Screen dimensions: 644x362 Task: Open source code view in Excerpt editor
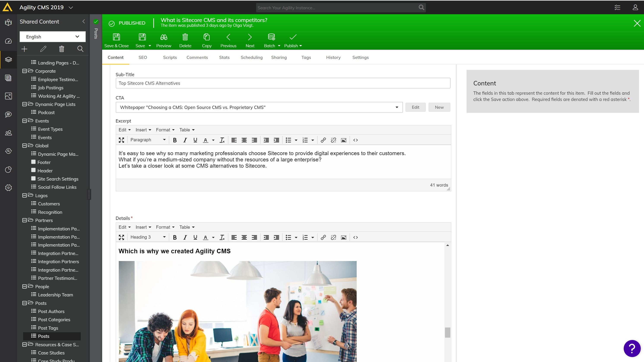pos(356,140)
